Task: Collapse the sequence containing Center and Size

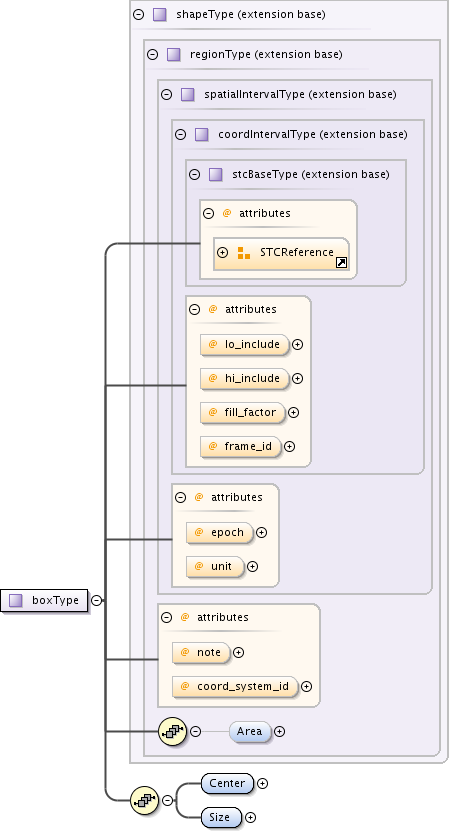Action: point(167,800)
